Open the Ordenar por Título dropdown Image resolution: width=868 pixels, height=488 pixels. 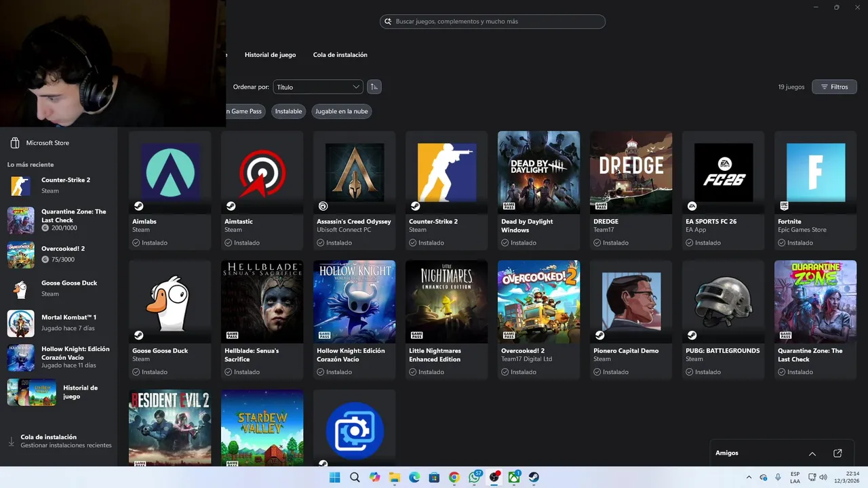pyautogui.click(x=318, y=87)
